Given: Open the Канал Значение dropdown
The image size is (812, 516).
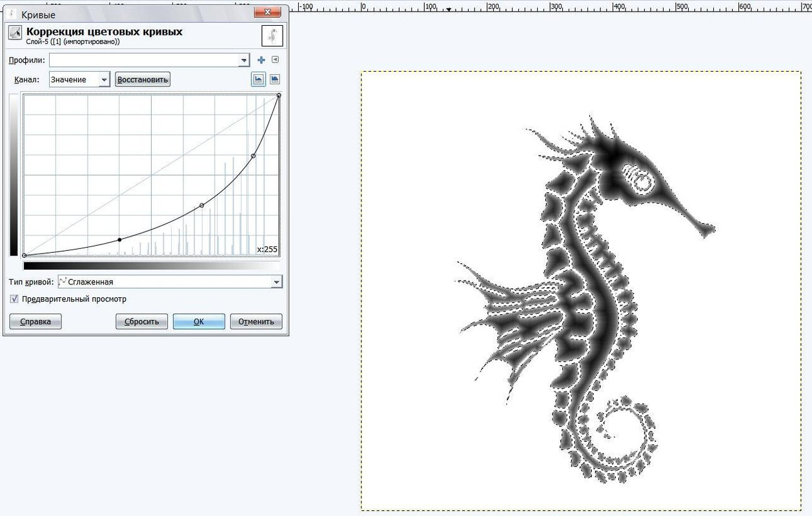Looking at the screenshot, I should point(79,79).
